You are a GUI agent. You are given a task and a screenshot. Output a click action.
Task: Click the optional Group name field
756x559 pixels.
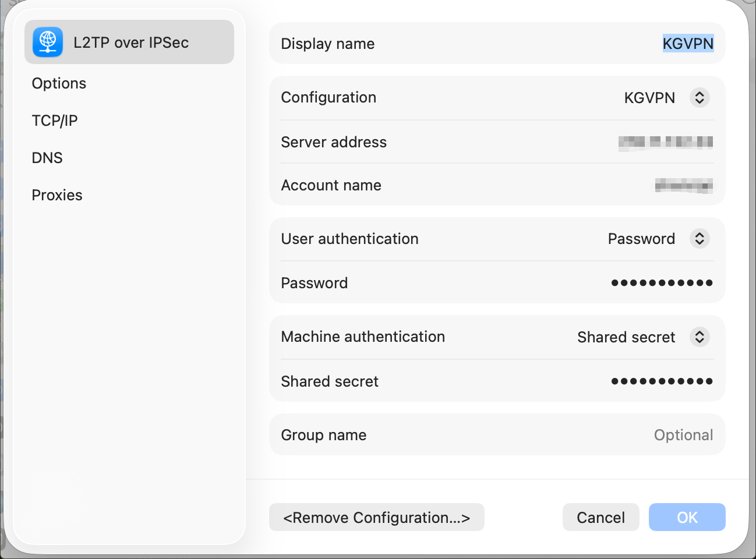point(683,435)
